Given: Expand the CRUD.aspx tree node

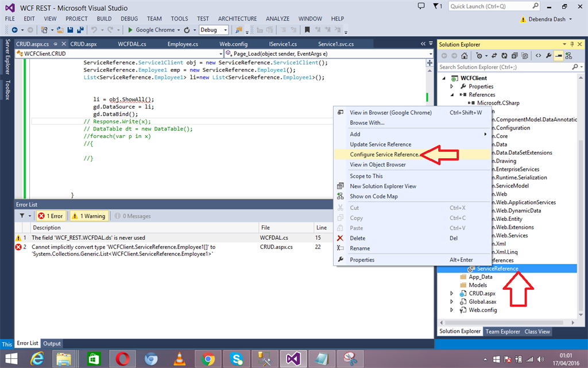Looking at the screenshot, I should 452,293.
